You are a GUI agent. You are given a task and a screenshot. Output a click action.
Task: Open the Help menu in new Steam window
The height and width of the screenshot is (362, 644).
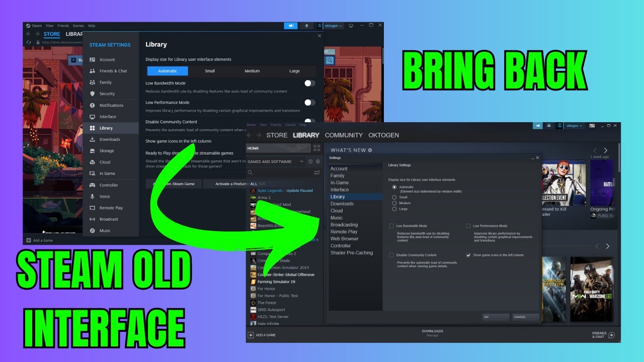click(91, 26)
